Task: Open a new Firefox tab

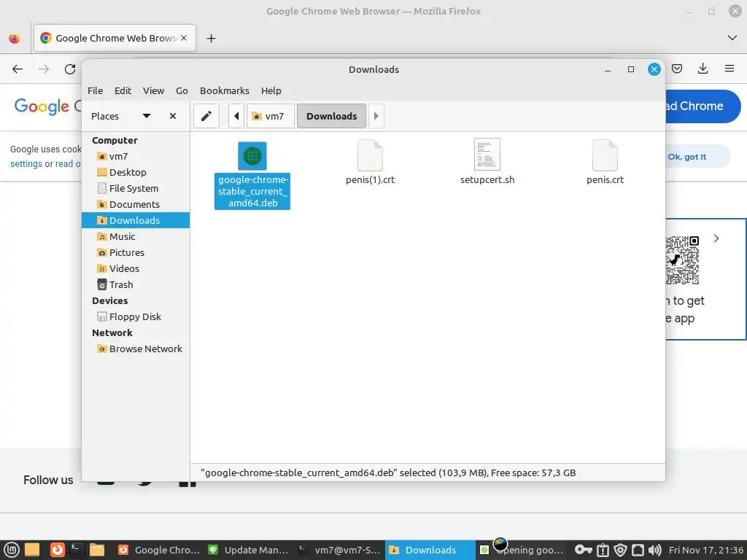Action: click(211, 38)
